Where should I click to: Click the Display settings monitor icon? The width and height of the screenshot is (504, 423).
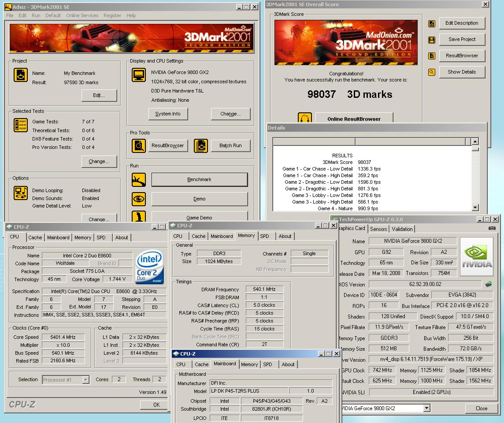[139, 75]
